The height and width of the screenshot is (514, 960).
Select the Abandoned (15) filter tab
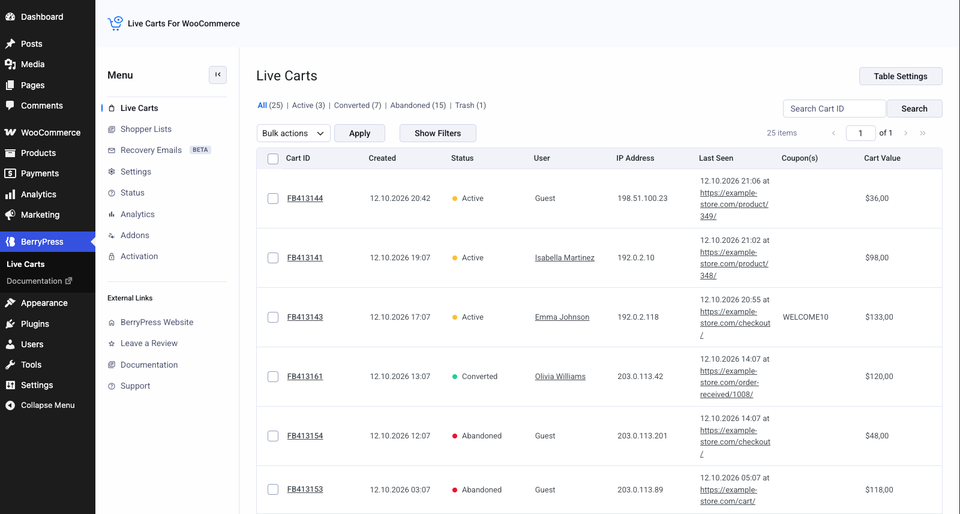click(418, 105)
